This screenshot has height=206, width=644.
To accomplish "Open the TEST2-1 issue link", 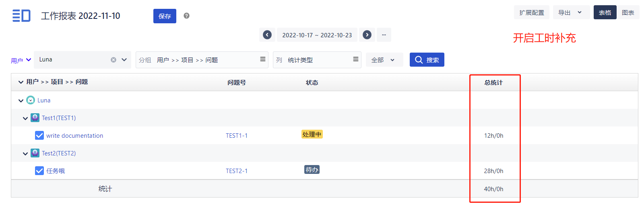I will (237, 171).
